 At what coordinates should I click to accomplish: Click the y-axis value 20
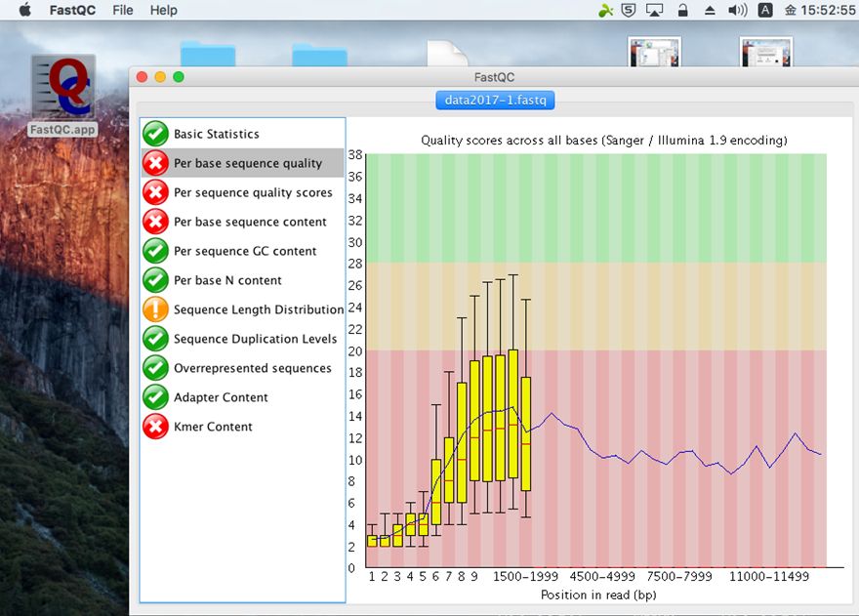click(355, 351)
